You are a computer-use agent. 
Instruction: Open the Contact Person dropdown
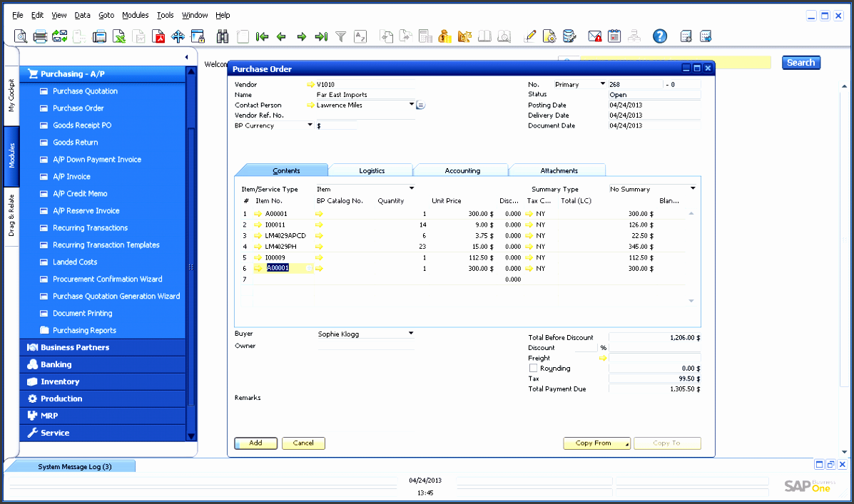pyautogui.click(x=411, y=105)
